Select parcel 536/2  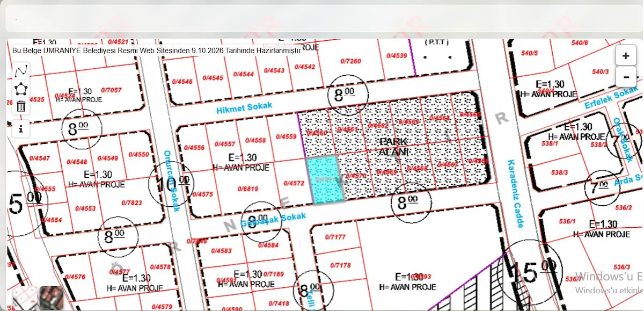pos(623,207)
